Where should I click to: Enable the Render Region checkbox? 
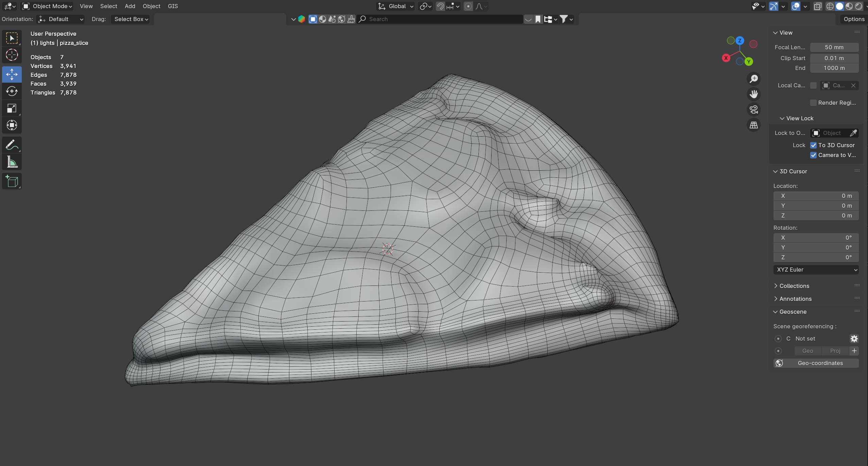click(x=813, y=103)
